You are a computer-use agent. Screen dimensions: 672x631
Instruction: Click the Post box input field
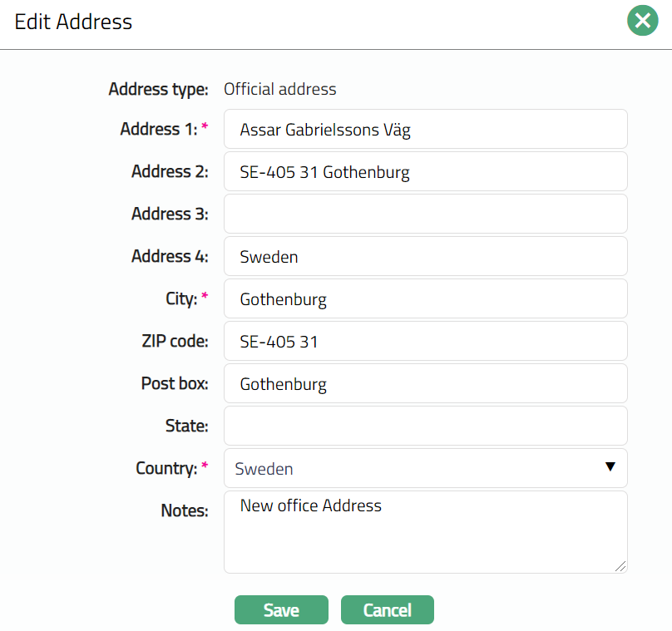click(425, 384)
